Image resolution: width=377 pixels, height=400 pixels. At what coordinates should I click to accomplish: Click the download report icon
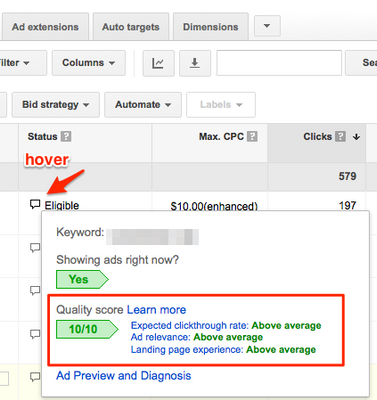pos(195,63)
